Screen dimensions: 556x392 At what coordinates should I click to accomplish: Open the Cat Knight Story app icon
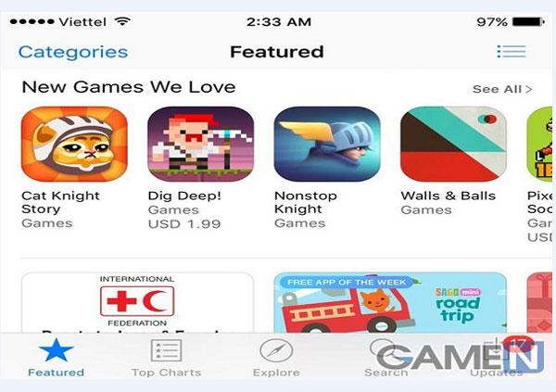pyautogui.click(x=74, y=144)
